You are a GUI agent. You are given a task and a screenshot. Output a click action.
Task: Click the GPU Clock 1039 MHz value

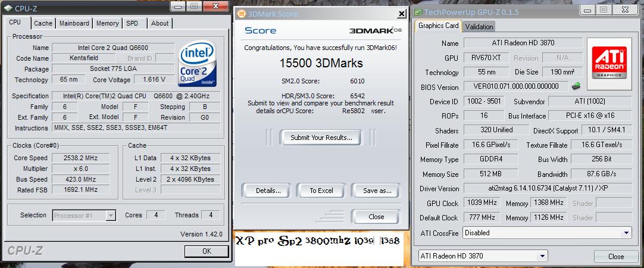tap(482, 203)
